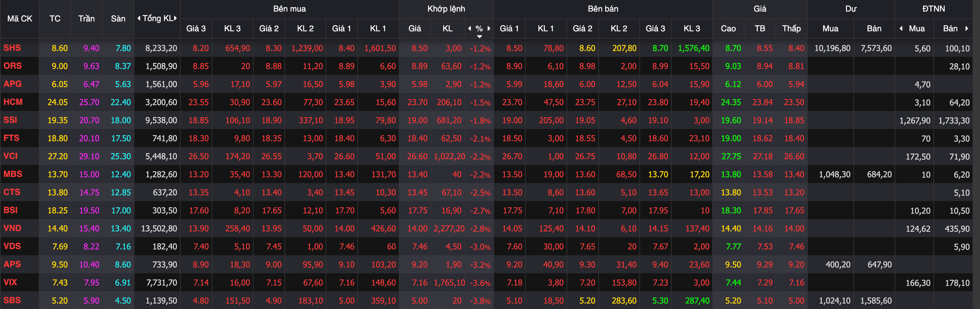Click the sort-down indicator under % header
This screenshot has width=980, height=309.
(479, 36)
